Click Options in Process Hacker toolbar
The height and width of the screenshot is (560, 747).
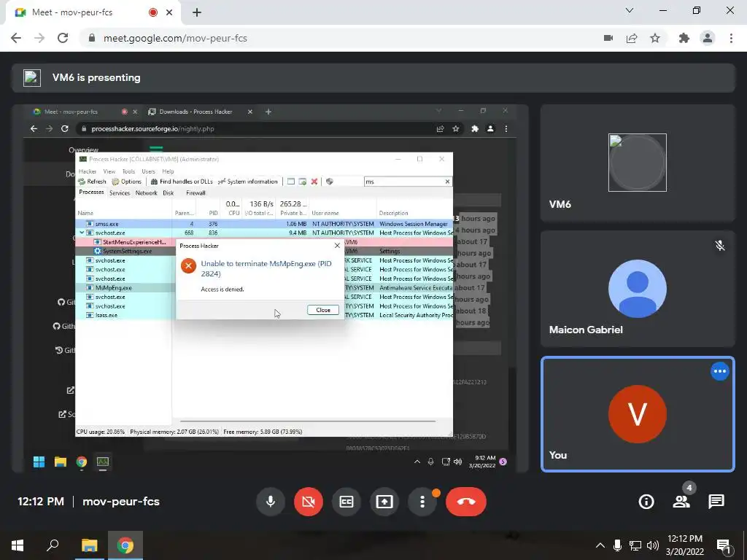point(127,182)
